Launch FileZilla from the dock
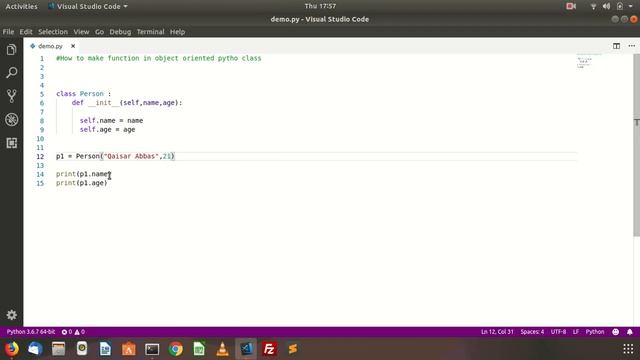640x360 pixels. 269,349
